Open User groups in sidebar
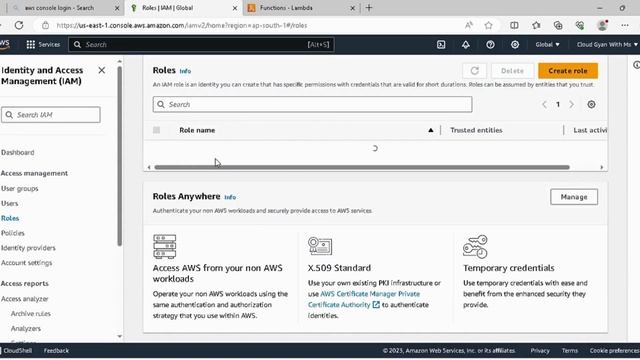 point(20,189)
